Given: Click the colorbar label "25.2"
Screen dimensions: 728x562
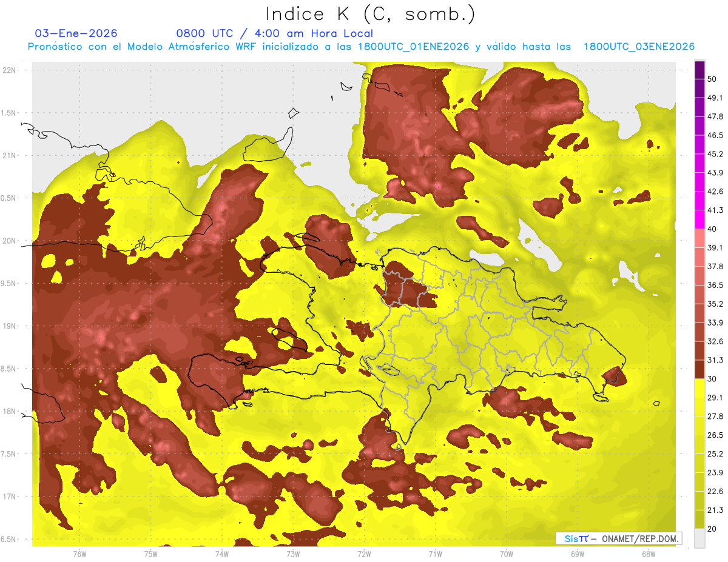Looking at the screenshot, I should [x=716, y=454].
